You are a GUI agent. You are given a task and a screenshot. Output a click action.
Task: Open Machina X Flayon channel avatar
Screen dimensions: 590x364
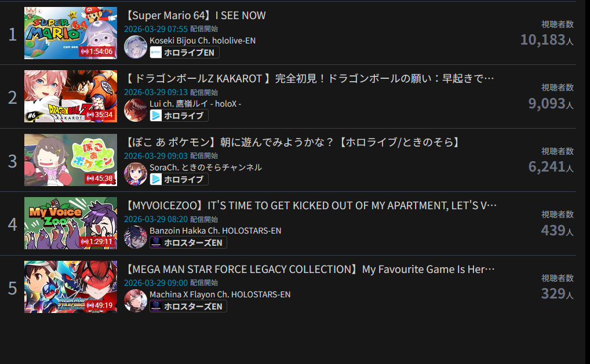coord(136,300)
